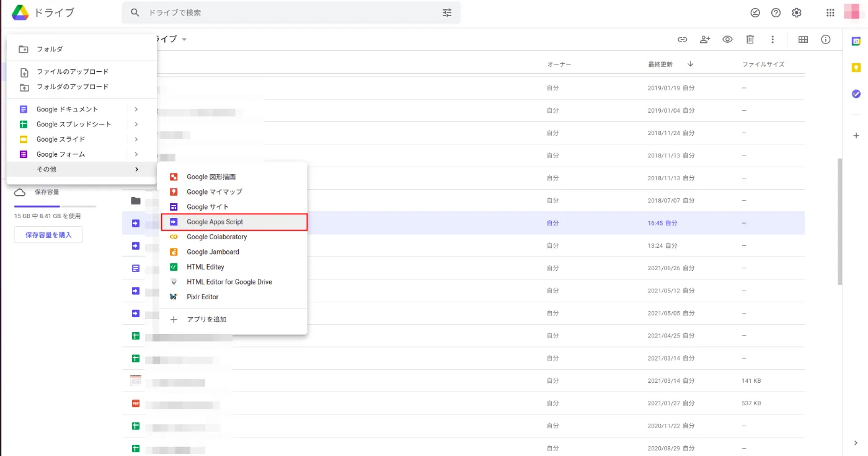This screenshot has height=456, width=868.
Task: Expand the Google ドキュメント submenu arrow
Action: tap(136, 109)
